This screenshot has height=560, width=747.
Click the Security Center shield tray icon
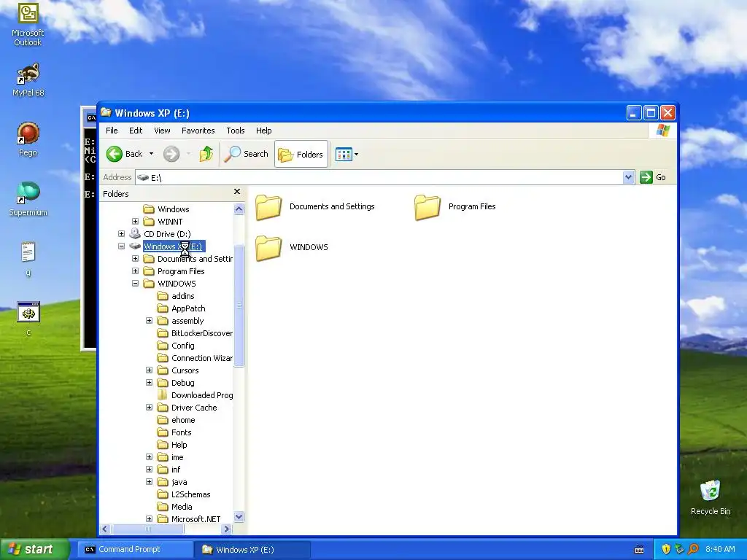click(666, 549)
